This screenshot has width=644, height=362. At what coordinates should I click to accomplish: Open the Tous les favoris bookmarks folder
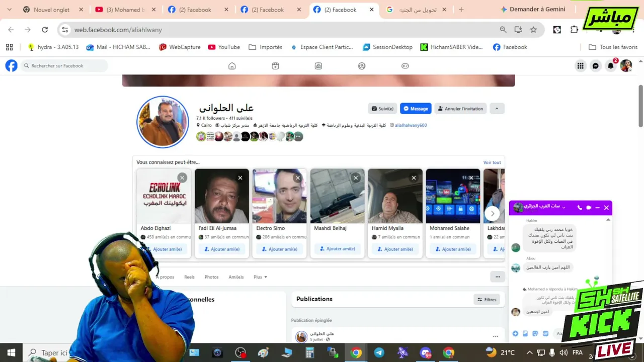coord(613,47)
